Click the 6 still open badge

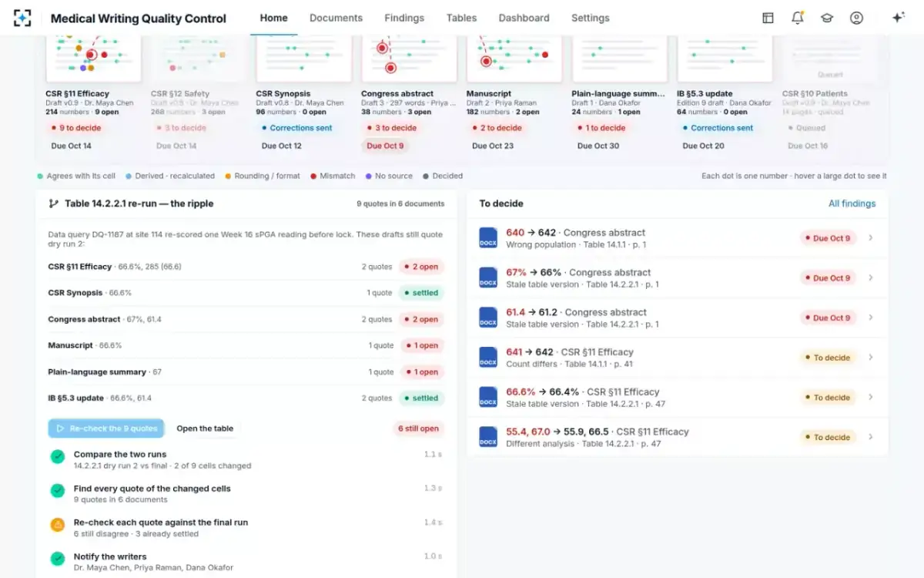point(418,428)
